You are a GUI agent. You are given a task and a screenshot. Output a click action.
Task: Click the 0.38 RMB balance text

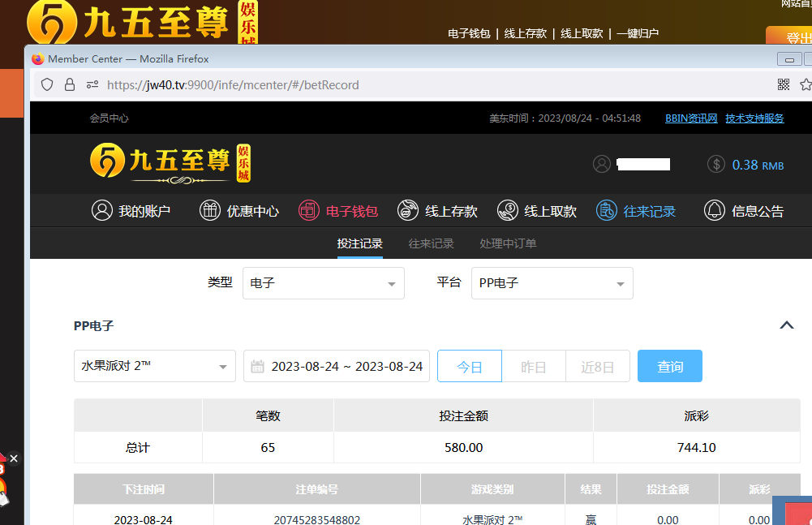[x=758, y=165]
